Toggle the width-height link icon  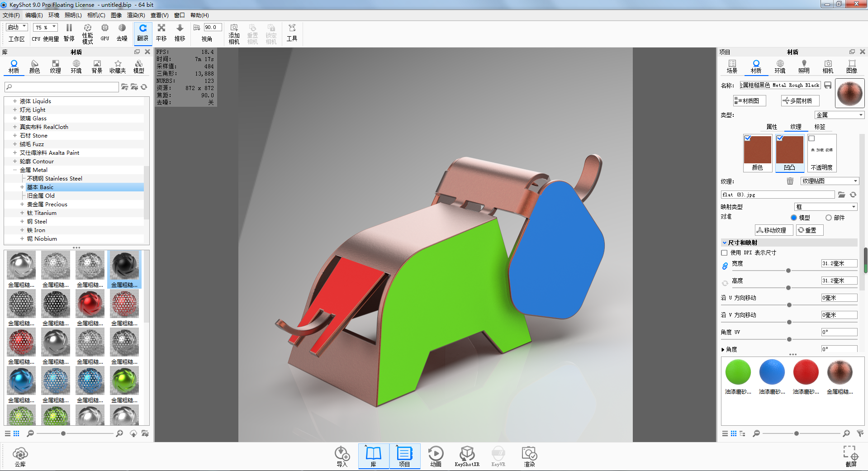725,266
